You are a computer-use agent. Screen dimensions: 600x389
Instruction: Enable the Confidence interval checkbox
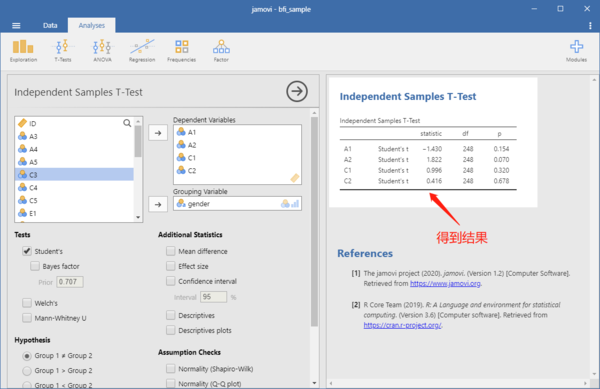point(171,281)
